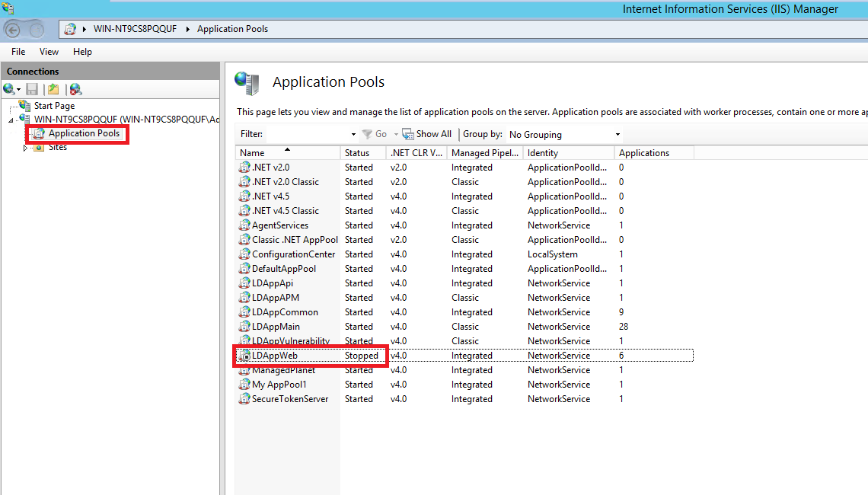Click the Delete Connection icon in Connections toolbar
Image resolution: width=868 pixels, height=495 pixels.
(75, 89)
